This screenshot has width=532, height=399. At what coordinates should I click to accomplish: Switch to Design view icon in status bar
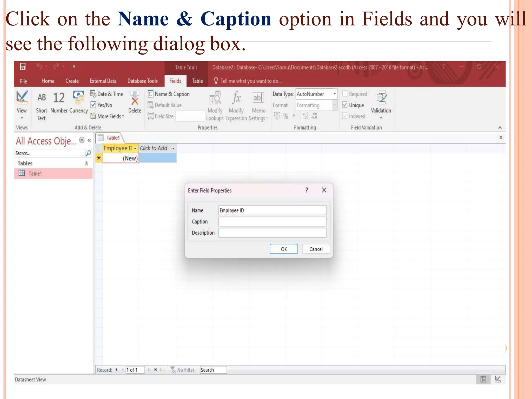498,379
